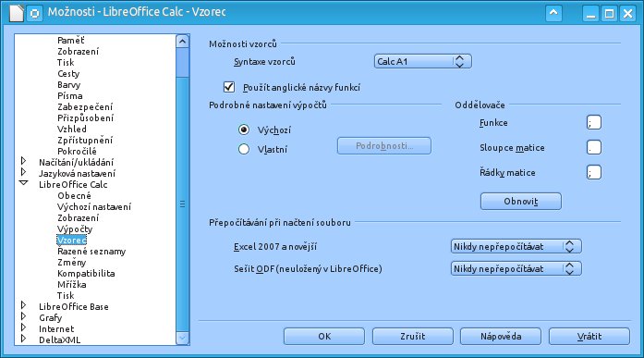Click the 'Jazyková nastavení' tree label

tap(78, 174)
